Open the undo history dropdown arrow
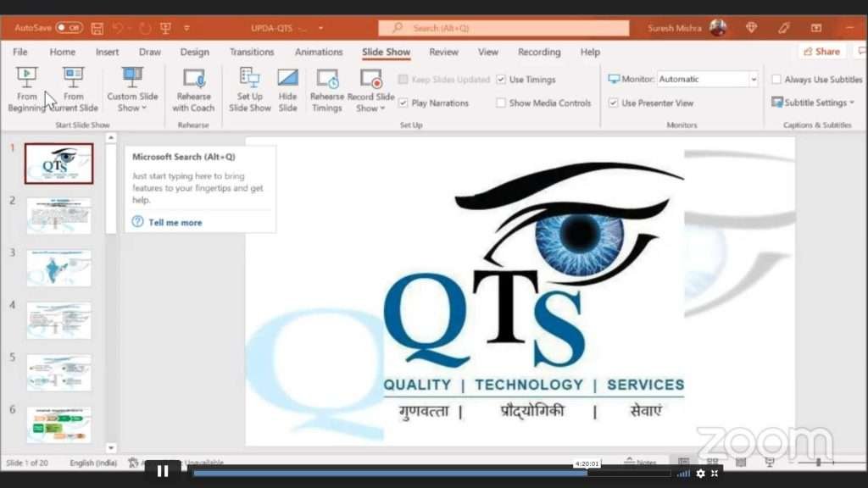The width and height of the screenshot is (868, 488). (x=130, y=28)
